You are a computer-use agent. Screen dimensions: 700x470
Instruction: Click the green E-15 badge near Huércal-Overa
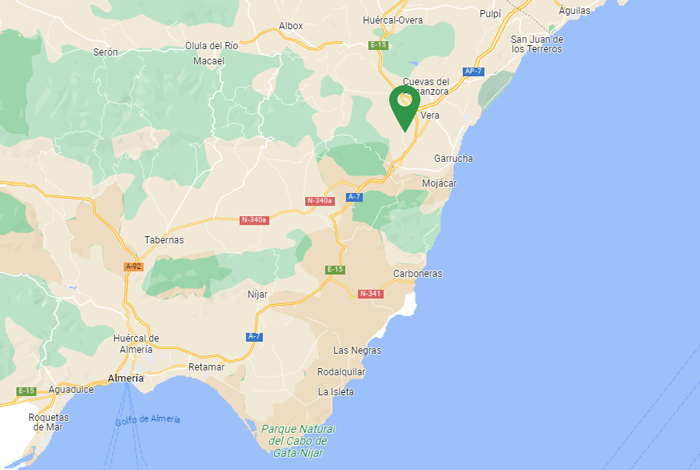pyautogui.click(x=378, y=45)
